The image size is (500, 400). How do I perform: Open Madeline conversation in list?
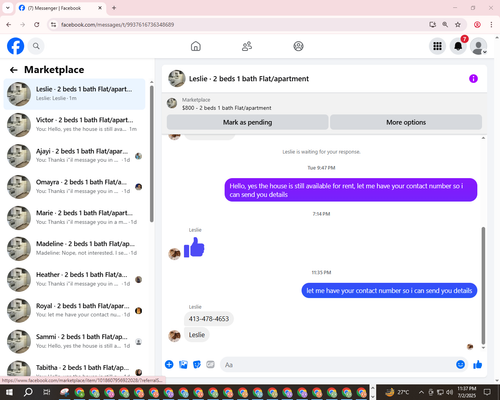click(x=74, y=249)
